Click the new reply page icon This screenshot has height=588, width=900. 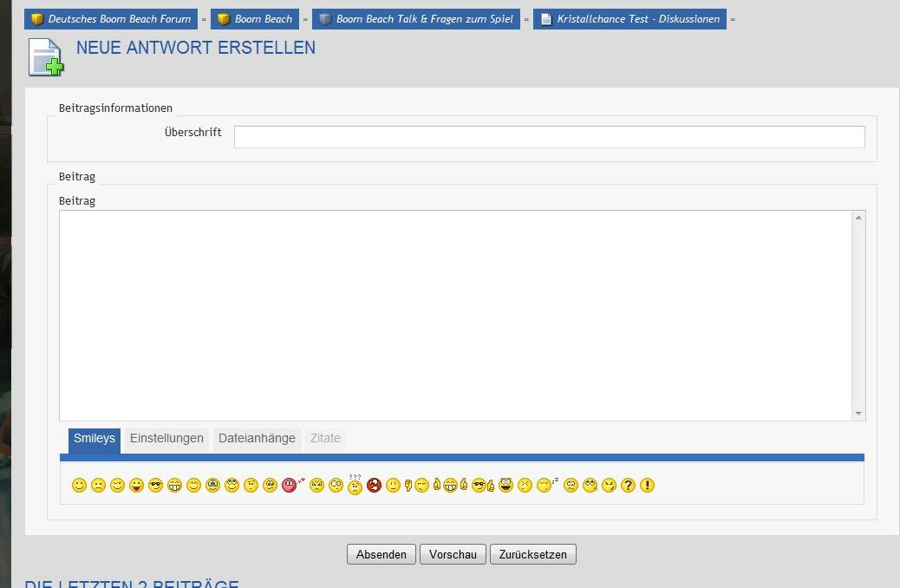coord(46,57)
